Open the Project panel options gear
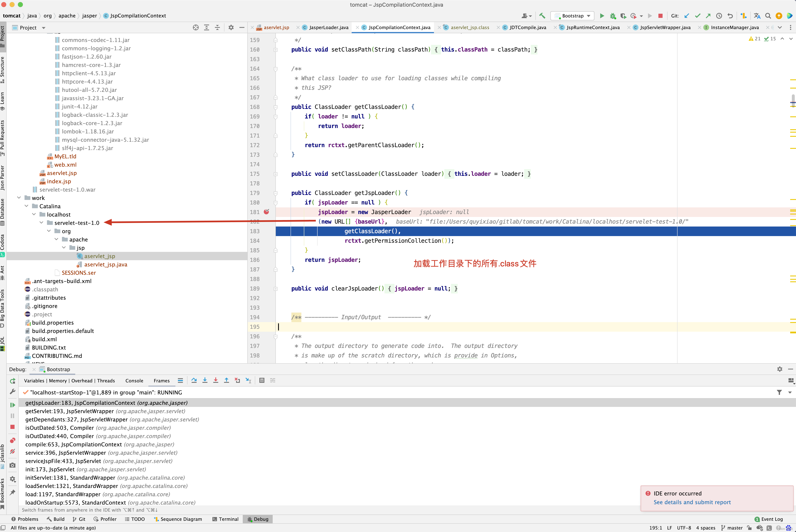Viewport: 796px width, 532px height. click(231, 28)
